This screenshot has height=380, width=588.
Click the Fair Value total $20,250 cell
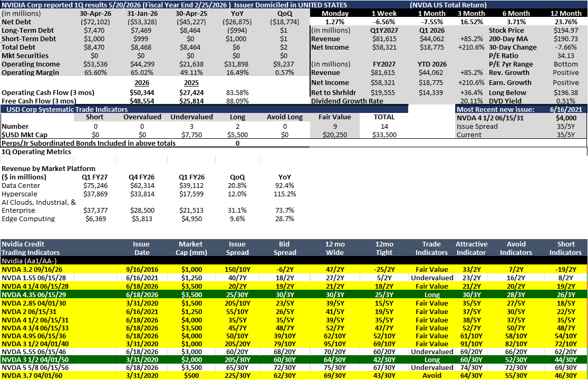click(335, 135)
